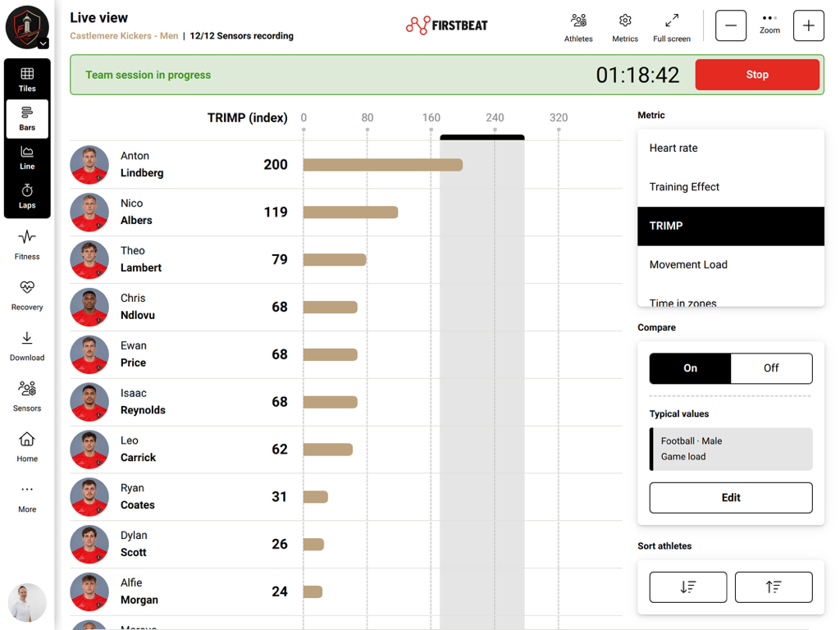Screen dimensions: 840x630
Task: Select the Training Effect metric
Action: [x=731, y=187]
